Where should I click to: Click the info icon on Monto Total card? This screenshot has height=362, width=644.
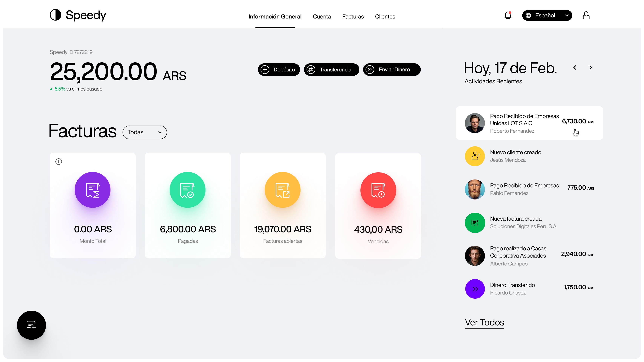58,162
